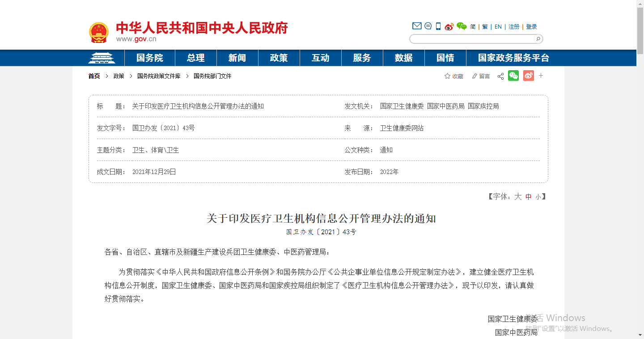Click the envelope mail icon in header
Image resolution: width=644 pixels, height=339 pixels.
[416, 26]
